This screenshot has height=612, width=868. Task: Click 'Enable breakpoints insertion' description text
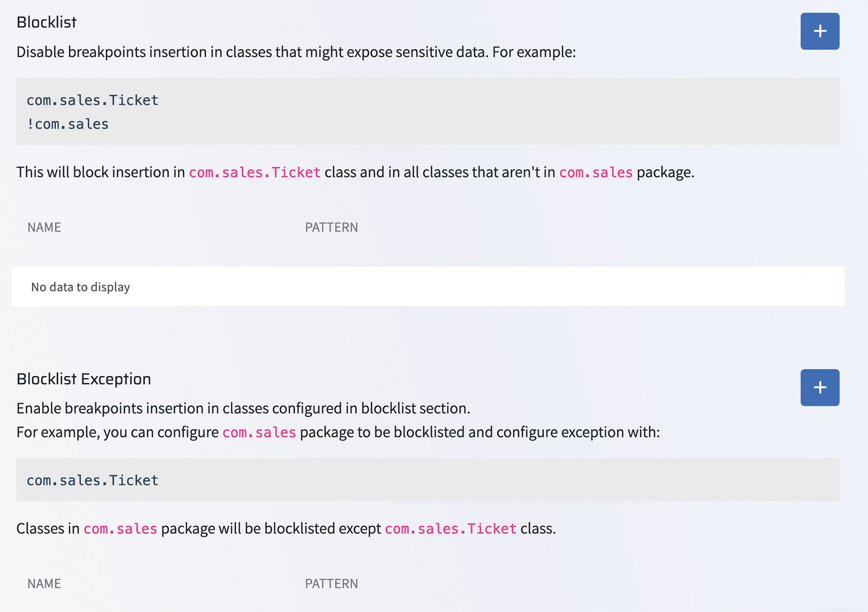(243, 408)
